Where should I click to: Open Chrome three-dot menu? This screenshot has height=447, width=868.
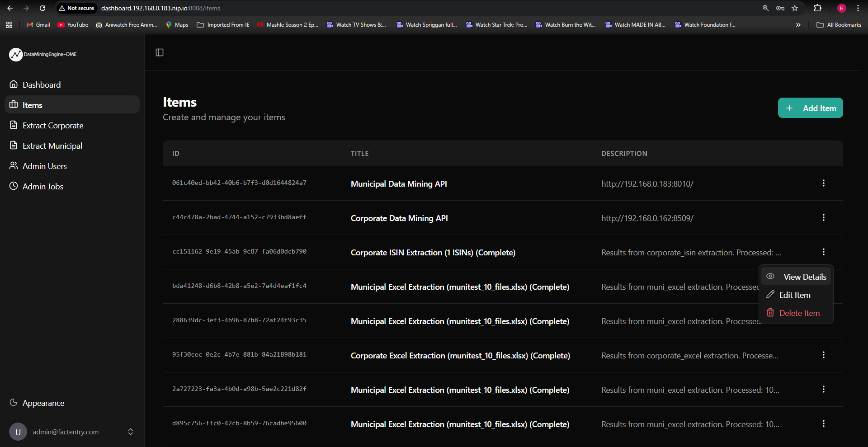pyautogui.click(x=858, y=8)
